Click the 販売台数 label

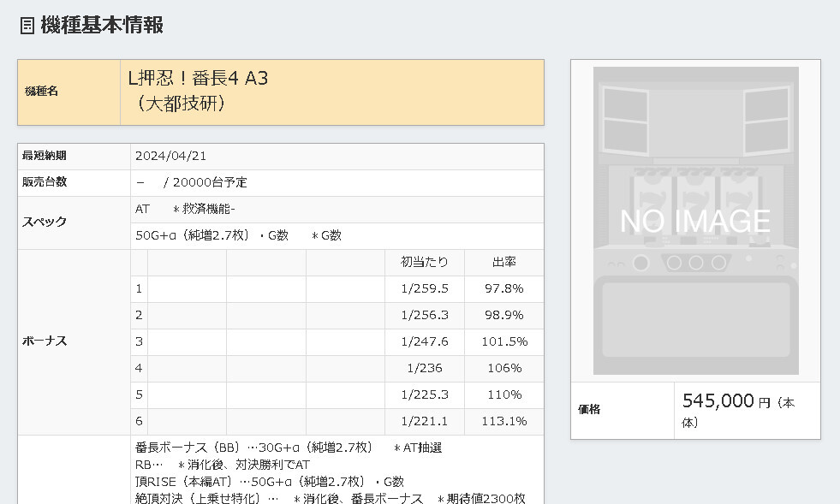tap(44, 182)
